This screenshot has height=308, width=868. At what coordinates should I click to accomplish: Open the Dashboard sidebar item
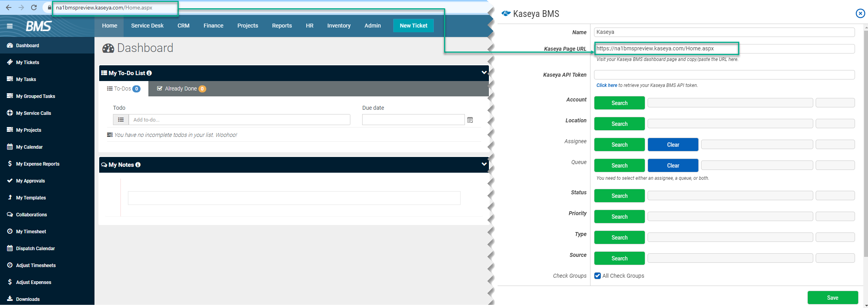point(47,46)
